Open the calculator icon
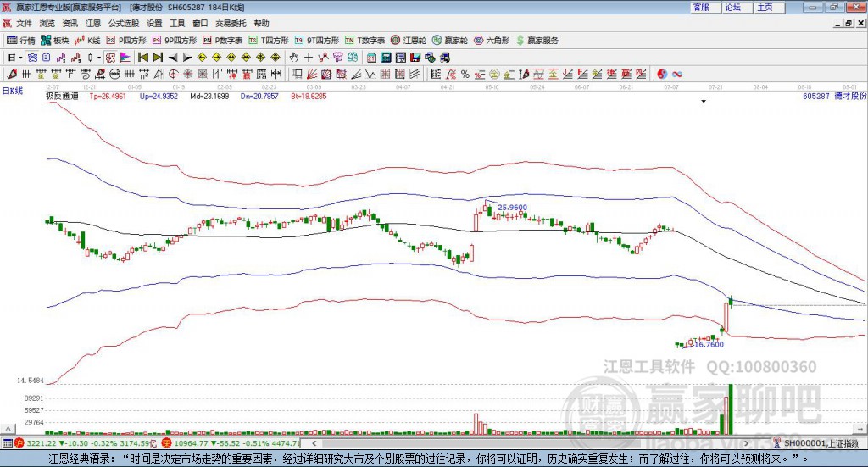 [x=387, y=58]
